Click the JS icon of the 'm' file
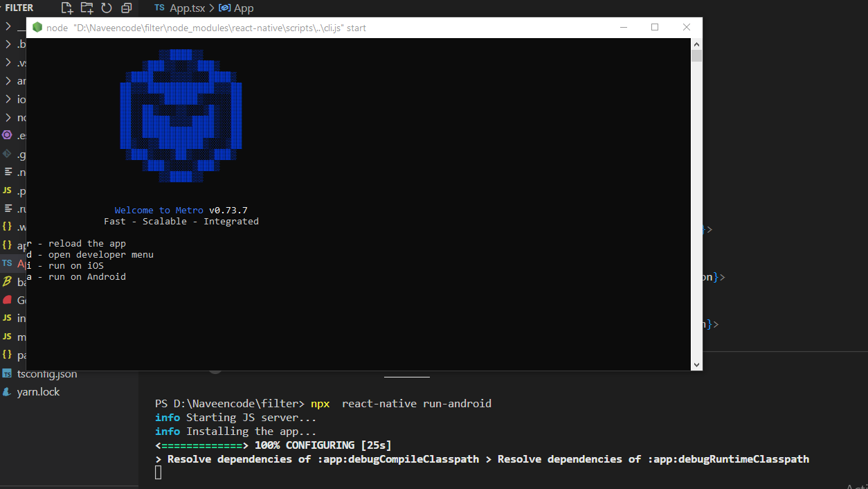868x489 pixels. point(8,337)
